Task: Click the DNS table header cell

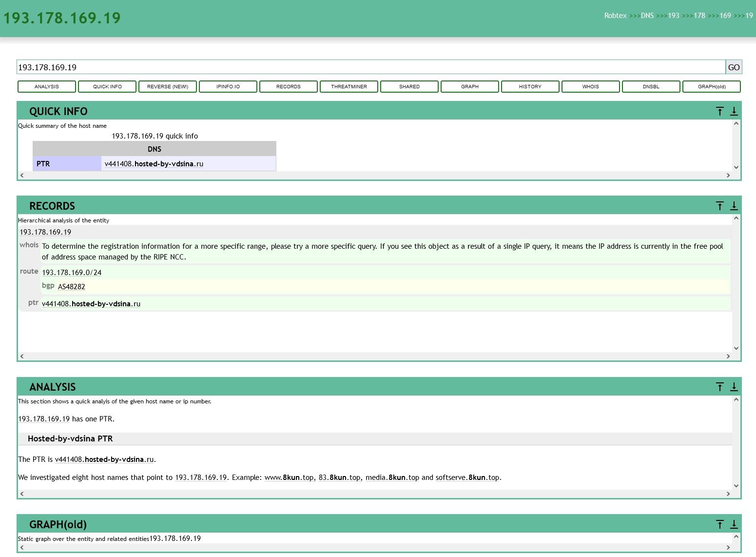Action: (155, 149)
